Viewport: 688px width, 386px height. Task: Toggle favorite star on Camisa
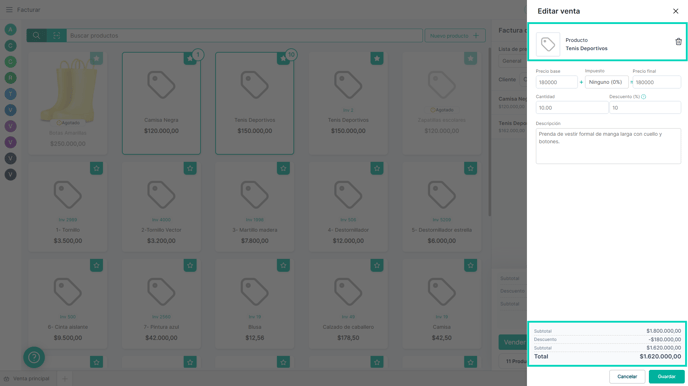(470, 265)
